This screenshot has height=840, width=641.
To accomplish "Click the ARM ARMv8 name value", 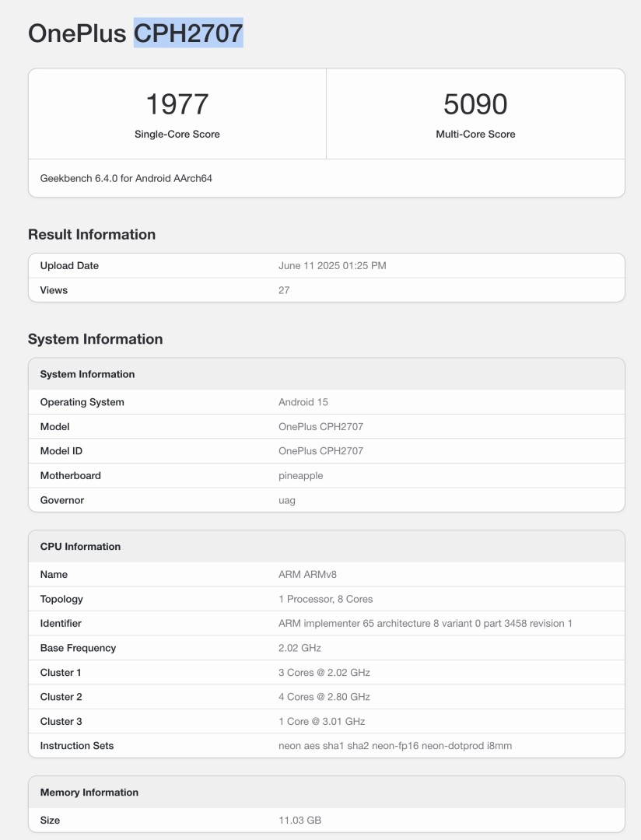I will (x=307, y=574).
